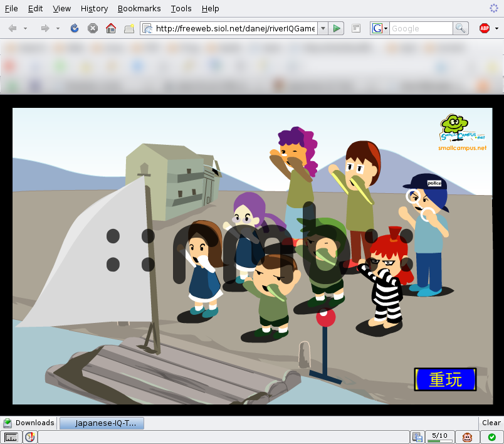Click the Japanese-IQ-T... download item

pos(102,423)
